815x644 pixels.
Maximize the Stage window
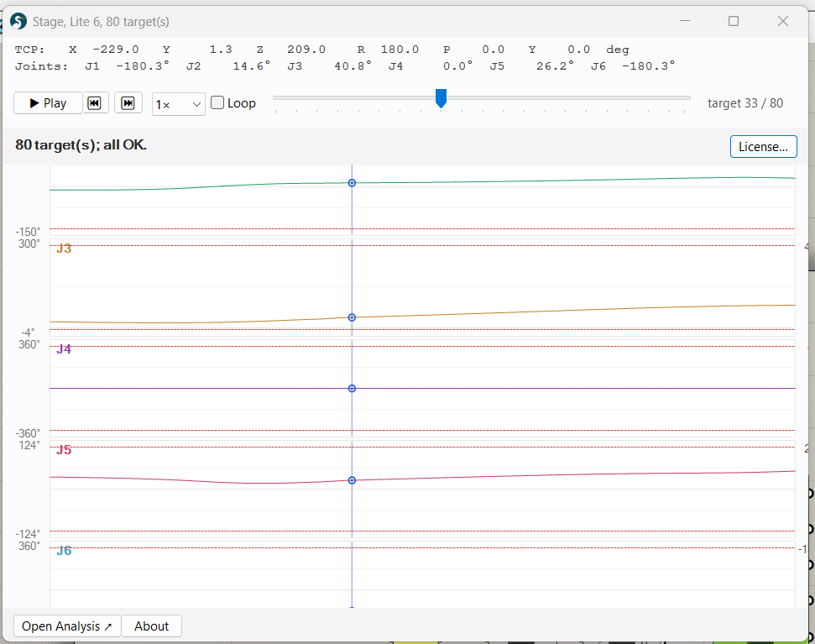point(734,21)
